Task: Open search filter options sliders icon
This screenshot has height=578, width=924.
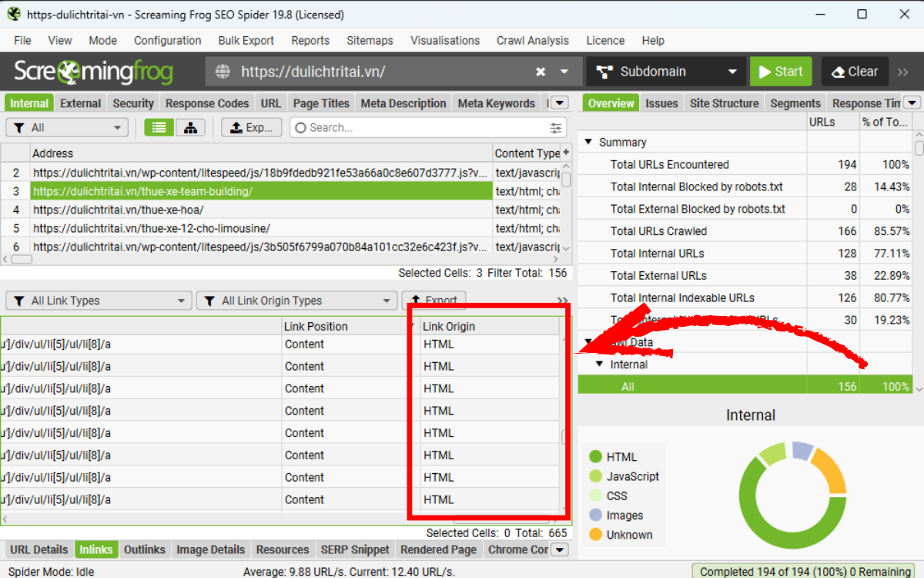Action: pyautogui.click(x=556, y=128)
